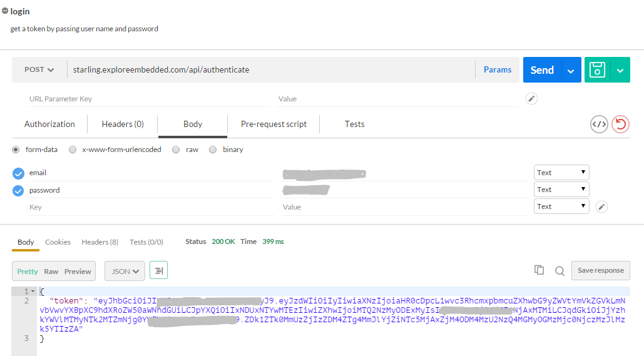Uncheck the email form field
The image size is (644, 356).
pos(18,174)
